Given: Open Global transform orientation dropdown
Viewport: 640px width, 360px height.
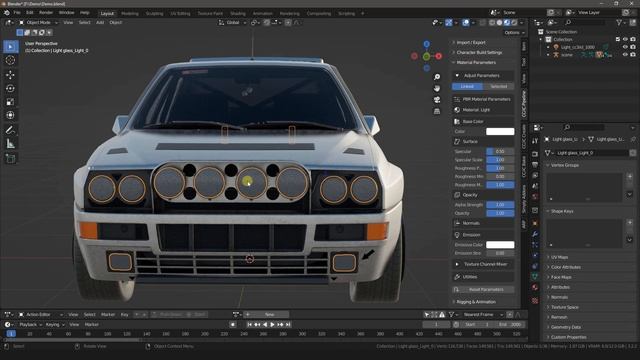Looking at the screenshot, I should [x=233, y=23].
